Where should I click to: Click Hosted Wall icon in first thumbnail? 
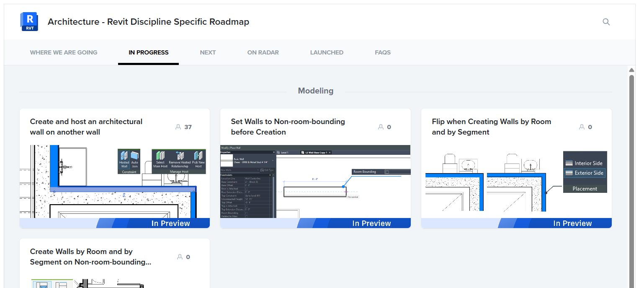pos(124,158)
